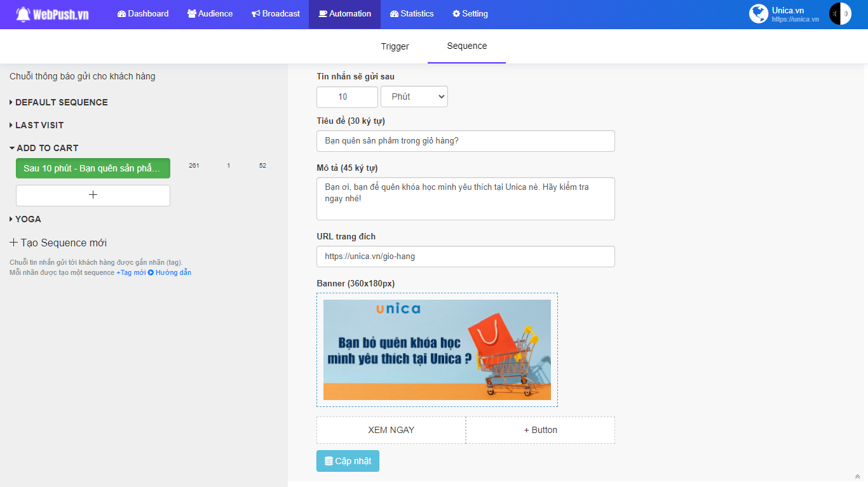The width and height of the screenshot is (868, 487).
Task: Click the 'XEM NGAY' button slot
Action: (x=391, y=430)
